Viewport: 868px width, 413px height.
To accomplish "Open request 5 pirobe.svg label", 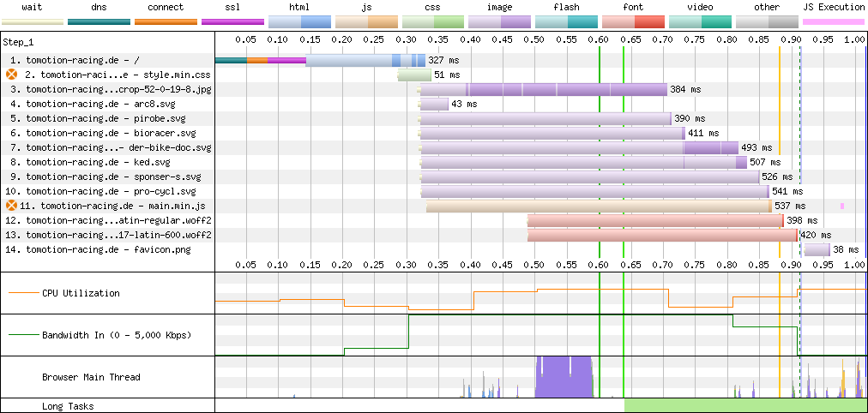I will 98,118.
